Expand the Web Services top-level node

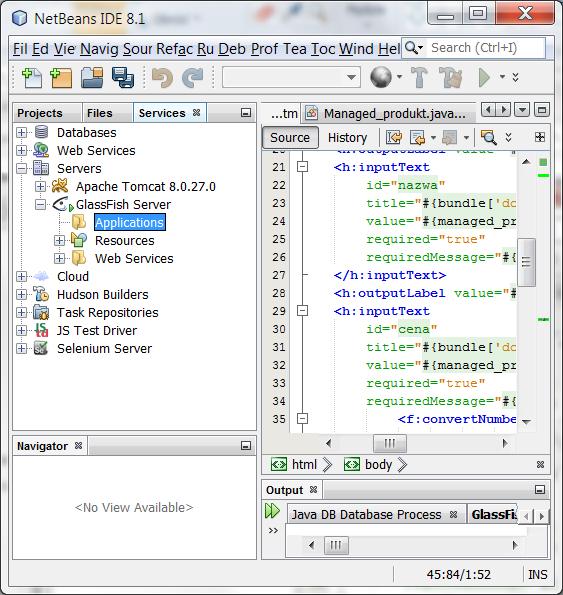(22, 150)
